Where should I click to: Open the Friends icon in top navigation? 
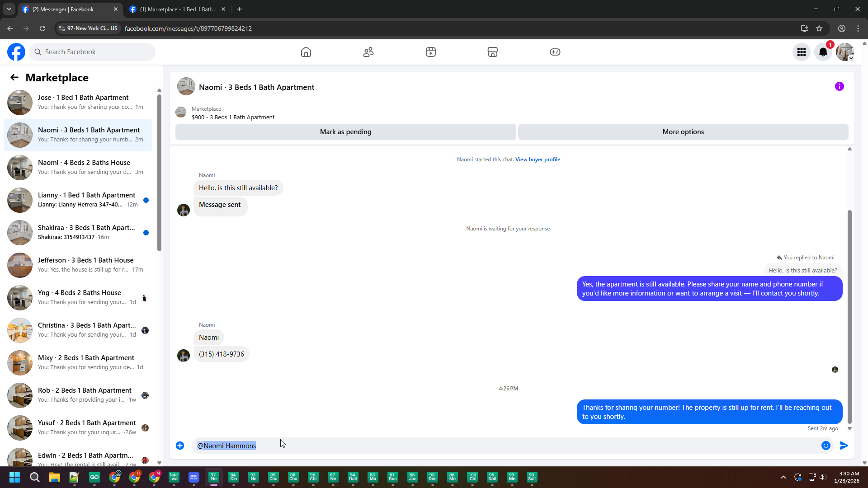click(x=368, y=52)
